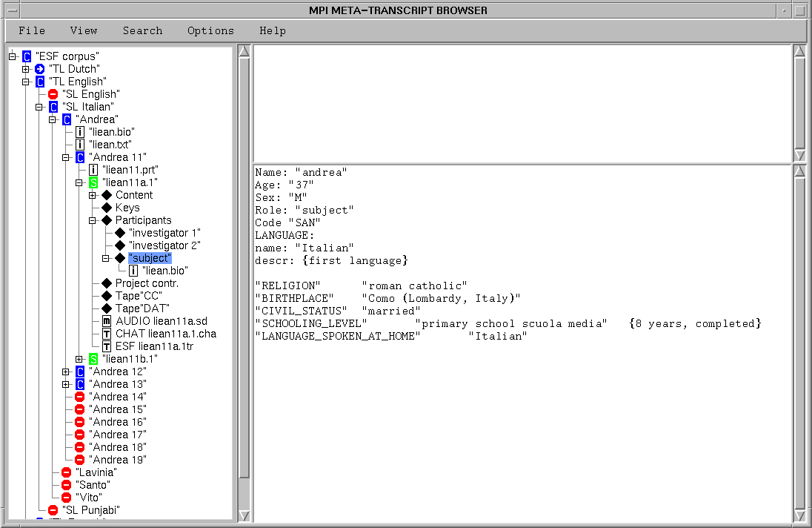Open the window menu button in title bar
The image size is (812, 528).
13,10
